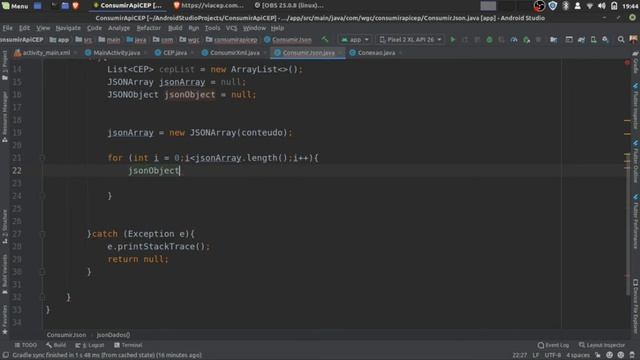This screenshot has width=640, height=360.
Task: Click the consumirapicep breadcrumb folder
Action: [232, 40]
